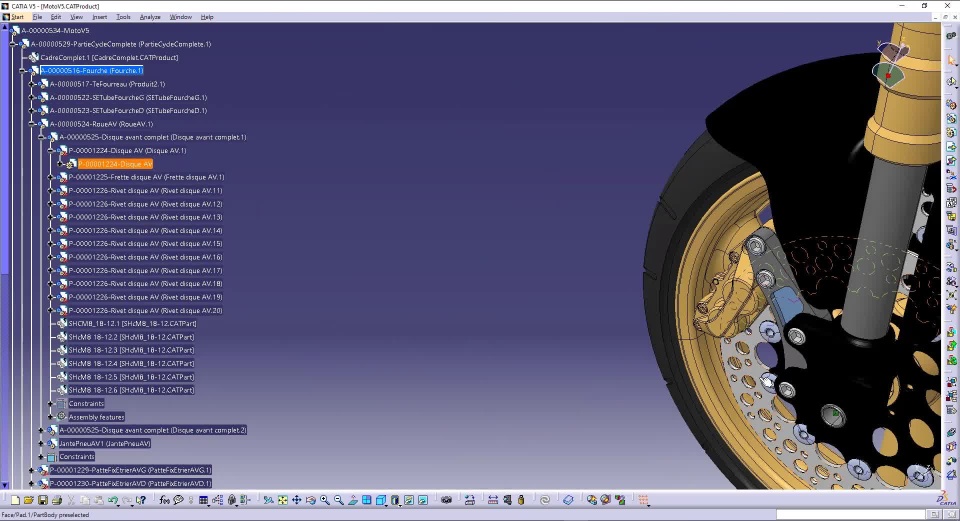
Task: Select Assembly features tree row
Action: 96,417
